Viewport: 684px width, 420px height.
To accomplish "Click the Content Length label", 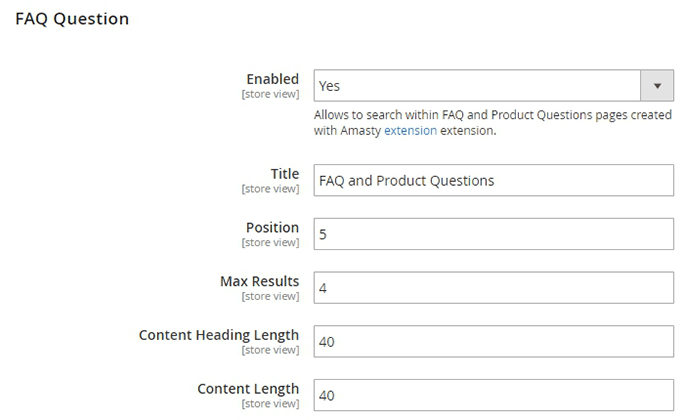I will [248, 389].
